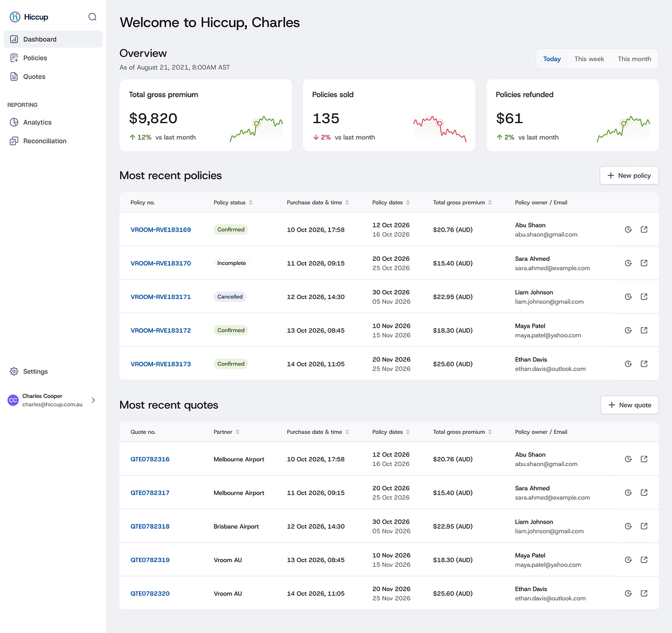Click history icon for quote QTE0782320
The image size is (672, 633).
[628, 593]
